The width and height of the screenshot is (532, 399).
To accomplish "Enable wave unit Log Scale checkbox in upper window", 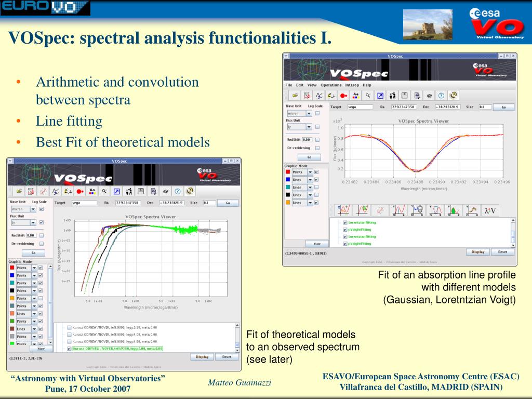I will pyautogui.click(x=317, y=113).
